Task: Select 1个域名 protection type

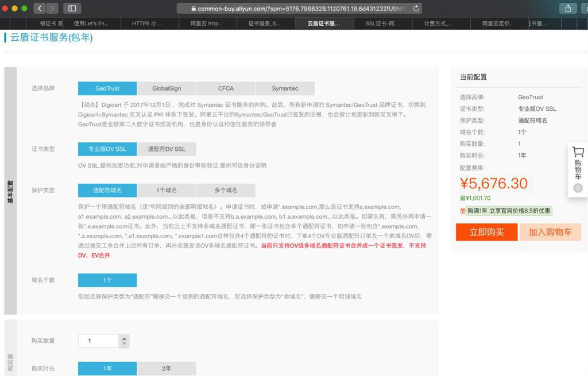Action: [167, 190]
